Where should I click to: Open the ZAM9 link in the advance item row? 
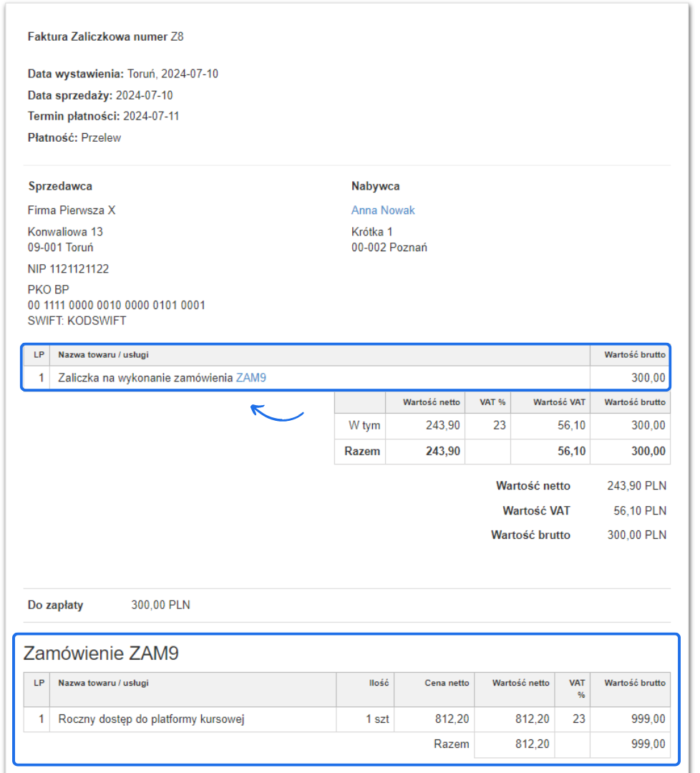[251, 378]
